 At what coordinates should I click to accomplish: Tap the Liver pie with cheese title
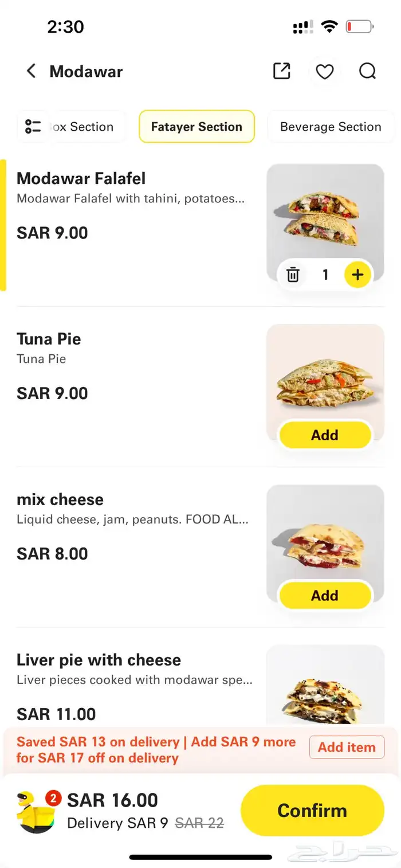(99, 660)
